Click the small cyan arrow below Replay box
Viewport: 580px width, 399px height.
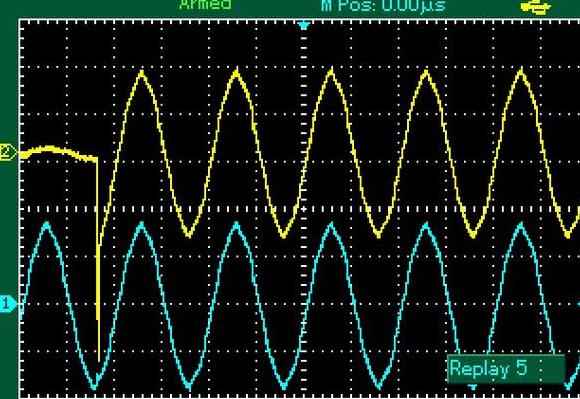pos(473,387)
